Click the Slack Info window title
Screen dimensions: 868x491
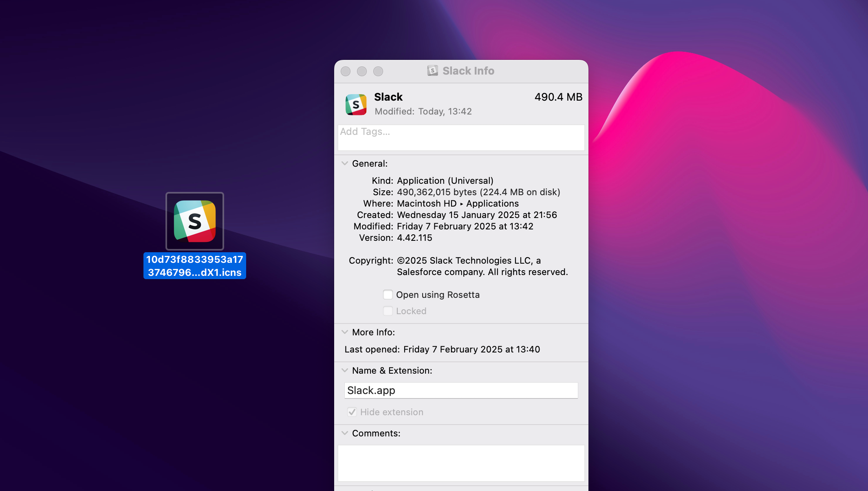(468, 71)
